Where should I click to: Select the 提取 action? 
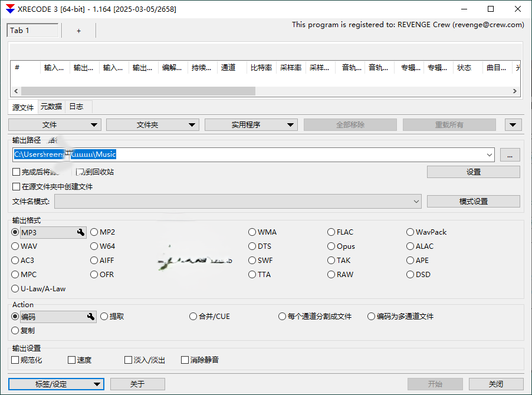[x=112, y=317]
